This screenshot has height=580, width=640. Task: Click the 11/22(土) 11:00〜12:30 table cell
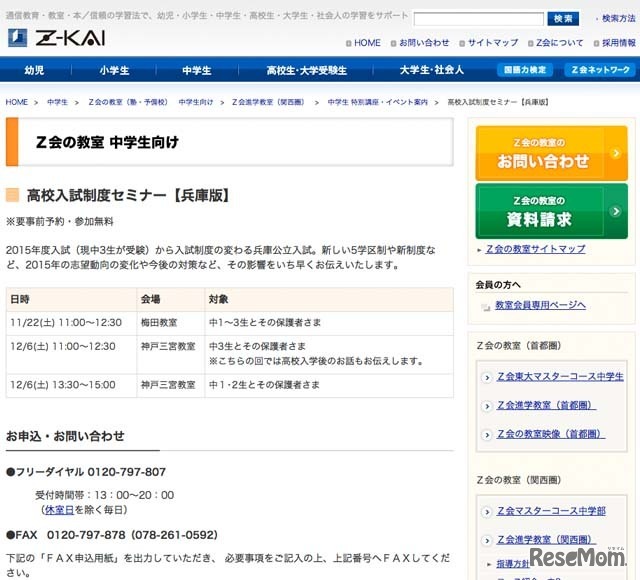(71, 323)
